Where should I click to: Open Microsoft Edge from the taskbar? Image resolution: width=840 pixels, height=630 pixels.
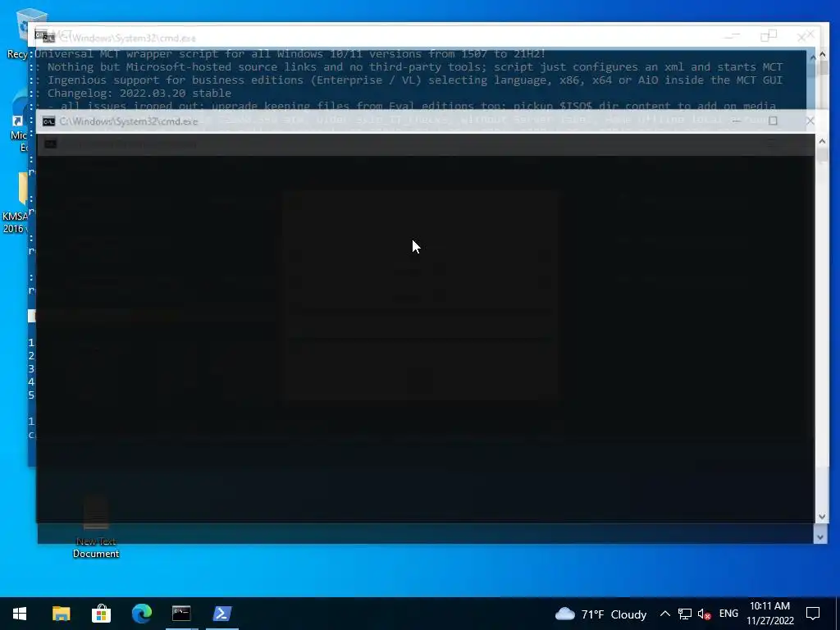point(141,614)
